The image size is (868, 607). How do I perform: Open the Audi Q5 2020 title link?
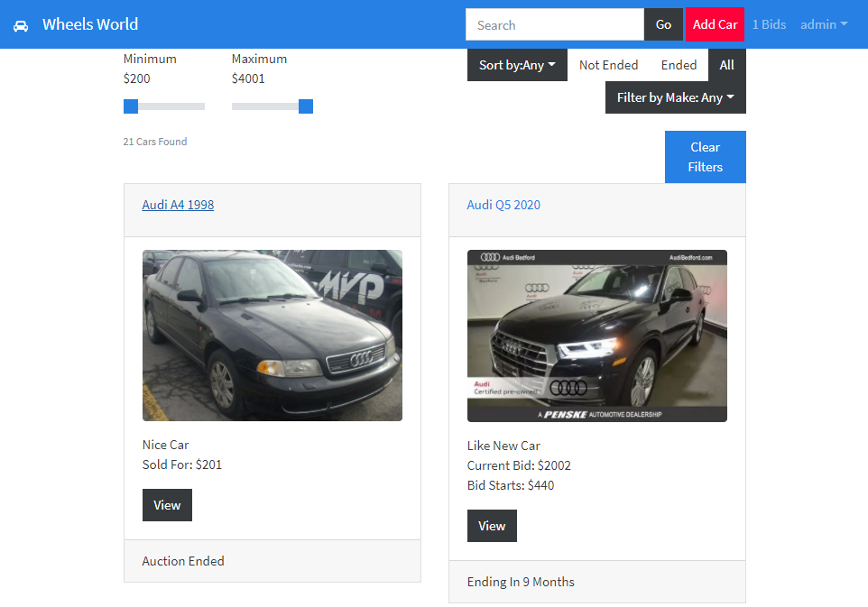tap(503, 205)
